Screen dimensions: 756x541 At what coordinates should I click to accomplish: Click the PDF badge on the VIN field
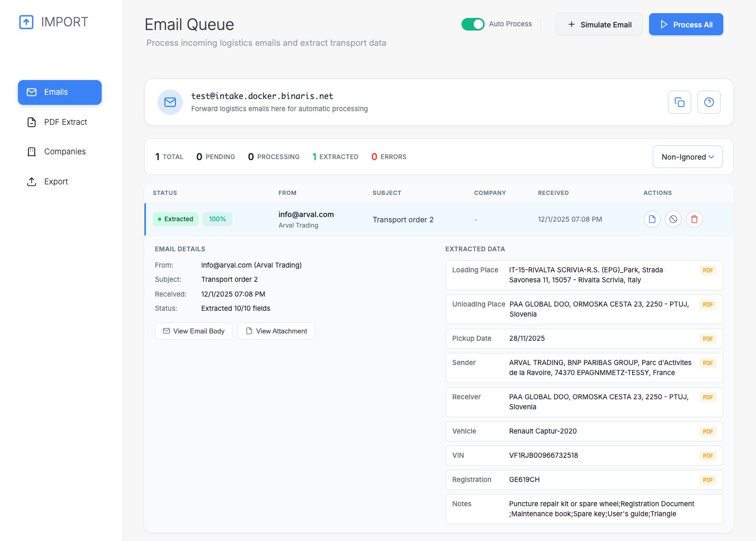(x=708, y=456)
